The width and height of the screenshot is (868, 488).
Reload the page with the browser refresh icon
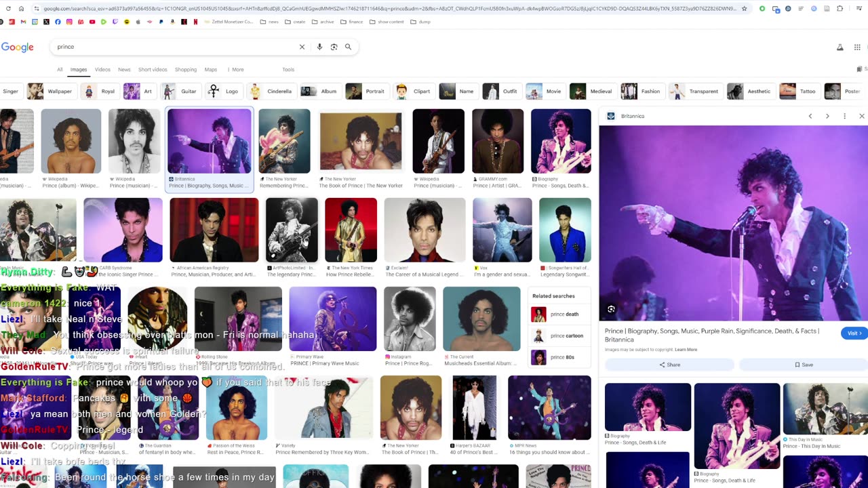click(8, 9)
